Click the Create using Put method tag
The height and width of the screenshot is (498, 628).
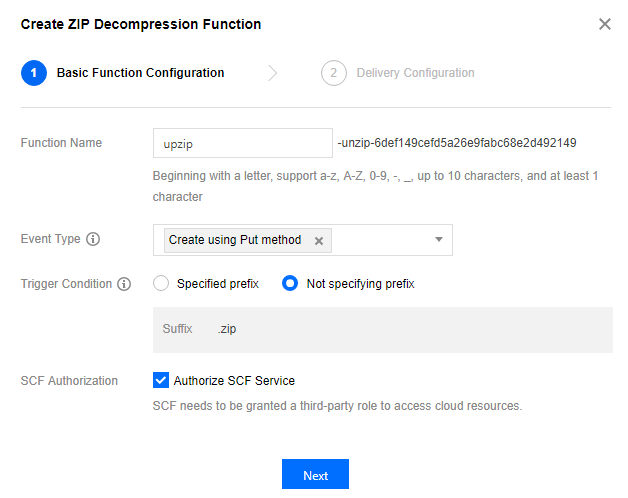235,241
